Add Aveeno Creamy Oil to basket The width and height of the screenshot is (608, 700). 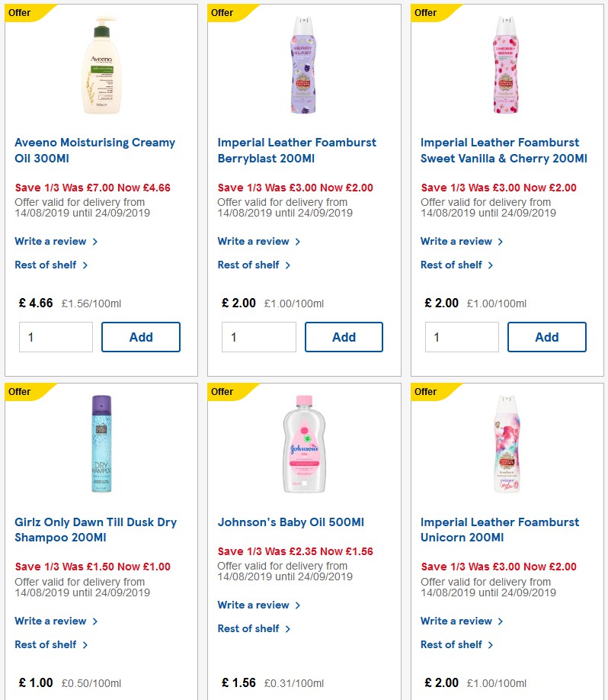(x=140, y=336)
